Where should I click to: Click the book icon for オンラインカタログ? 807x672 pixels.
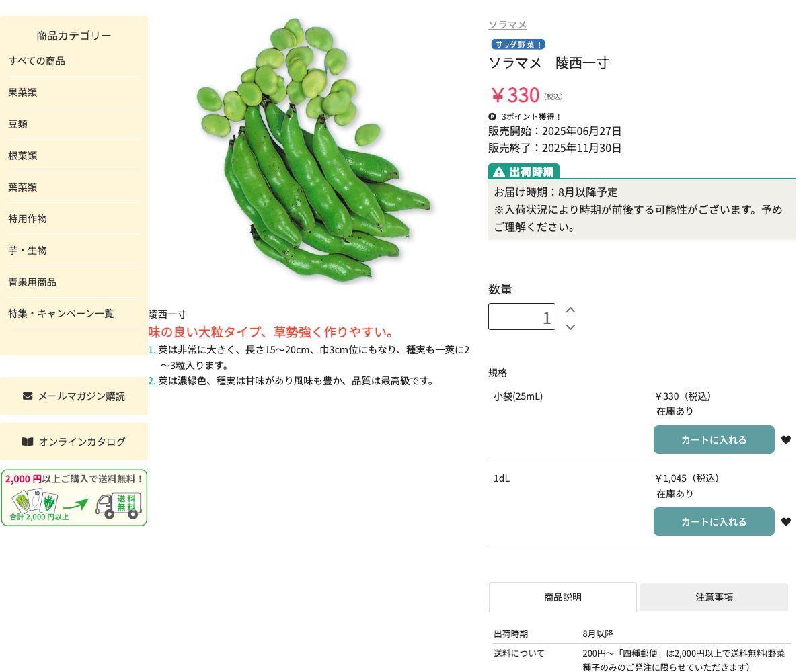click(x=28, y=442)
